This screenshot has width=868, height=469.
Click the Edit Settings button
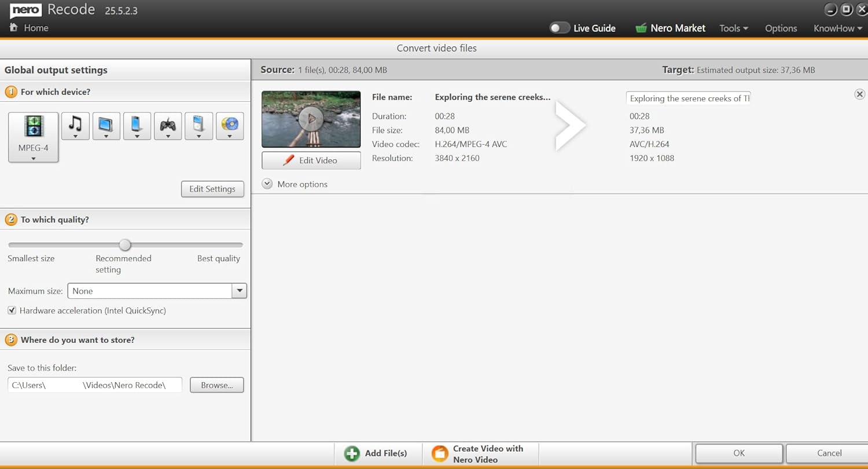[x=212, y=189]
